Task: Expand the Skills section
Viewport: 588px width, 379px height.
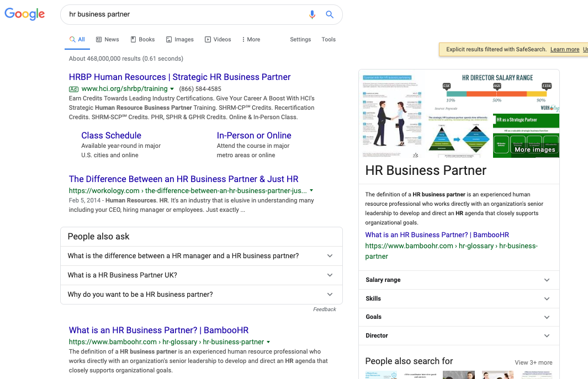Action: [x=458, y=298]
